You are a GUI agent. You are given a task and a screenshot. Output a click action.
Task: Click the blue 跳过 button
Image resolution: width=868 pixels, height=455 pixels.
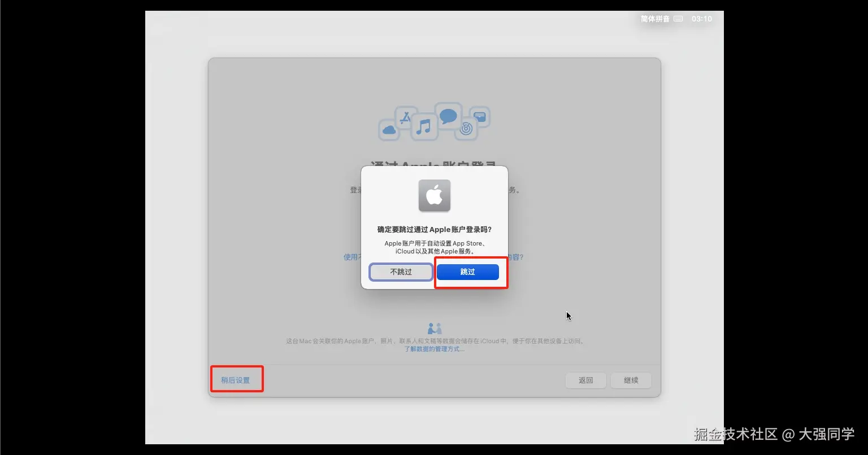(467, 272)
